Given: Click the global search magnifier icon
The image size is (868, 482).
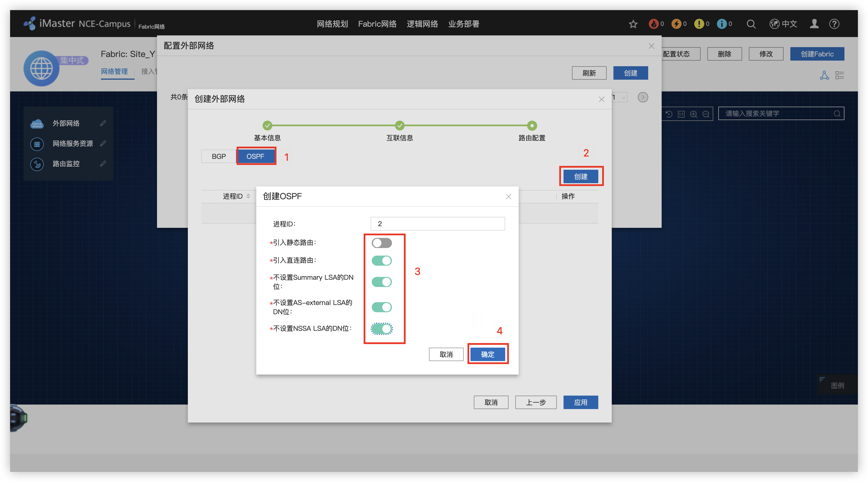Looking at the screenshot, I should coord(751,24).
